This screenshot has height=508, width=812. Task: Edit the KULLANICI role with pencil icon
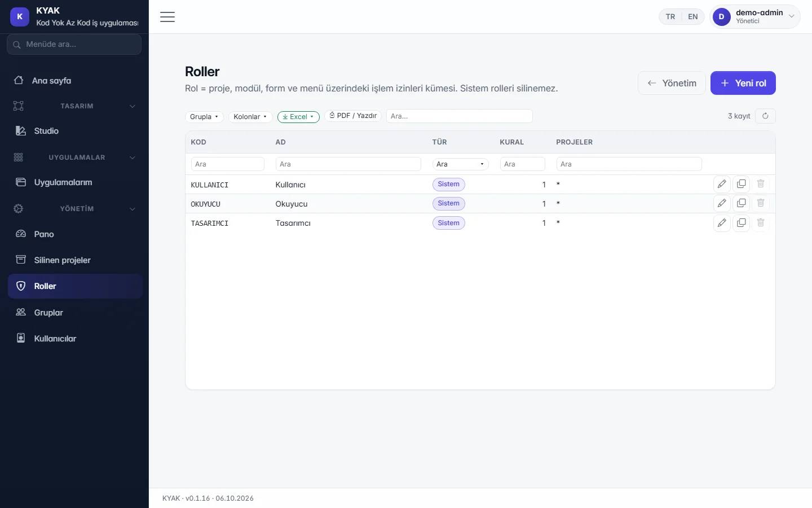pyautogui.click(x=722, y=184)
